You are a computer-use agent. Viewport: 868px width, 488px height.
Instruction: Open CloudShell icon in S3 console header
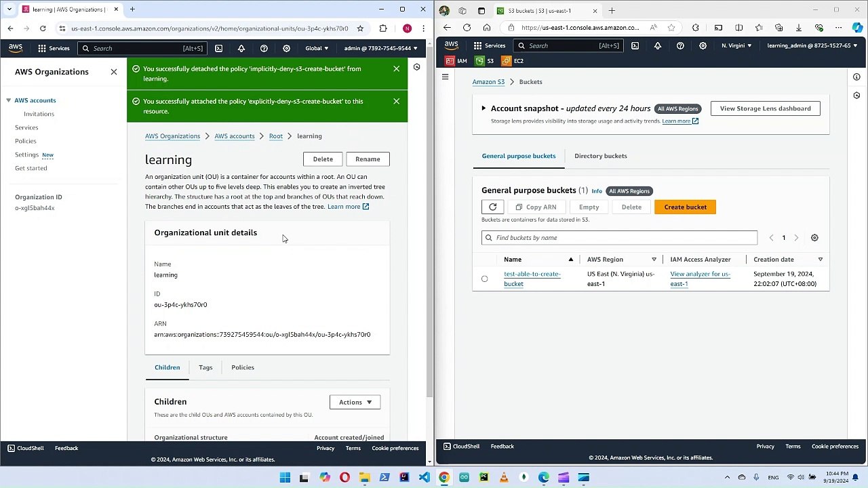coord(635,45)
